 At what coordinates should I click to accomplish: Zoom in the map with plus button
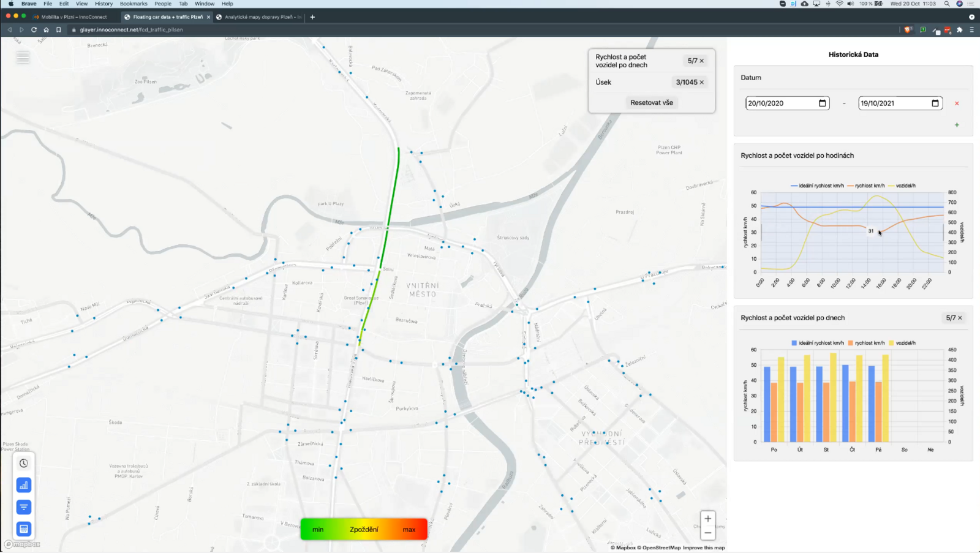click(707, 519)
